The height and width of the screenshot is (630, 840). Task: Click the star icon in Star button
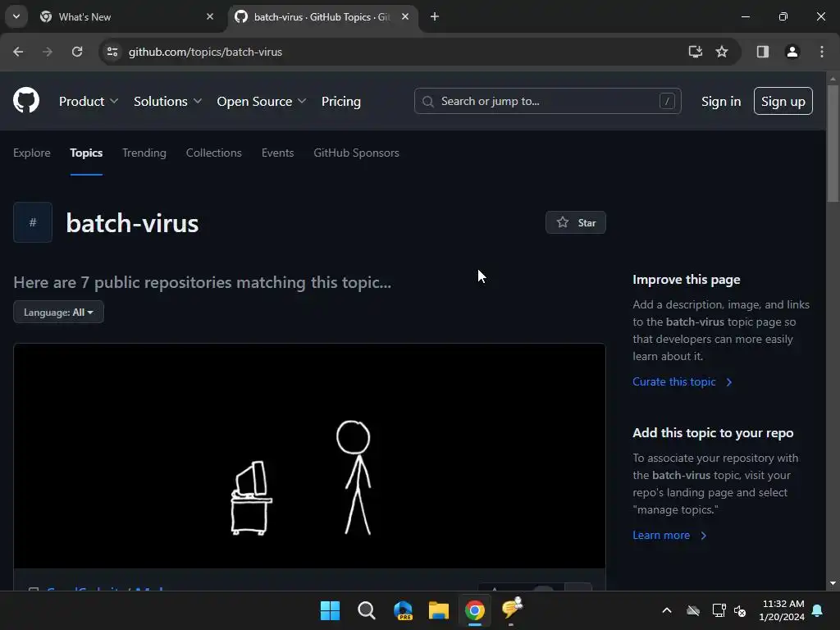562,222
